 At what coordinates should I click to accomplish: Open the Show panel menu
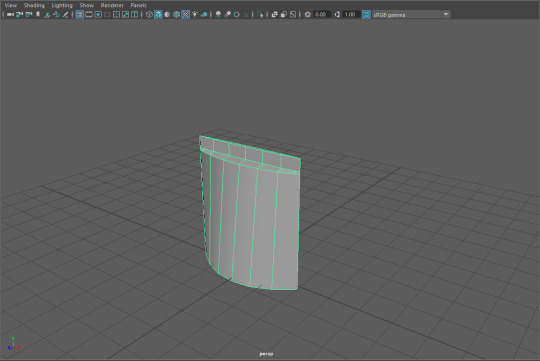point(86,5)
